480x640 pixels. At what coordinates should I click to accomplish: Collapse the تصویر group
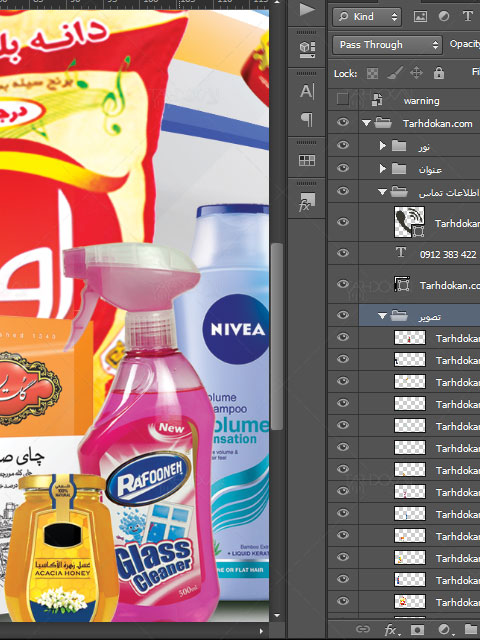pos(382,316)
